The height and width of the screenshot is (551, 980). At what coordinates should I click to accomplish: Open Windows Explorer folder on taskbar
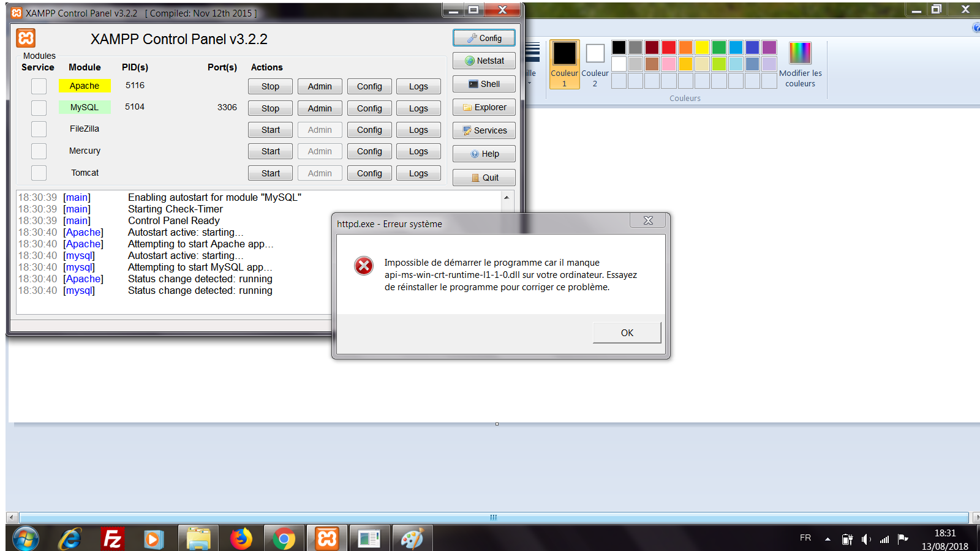click(198, 539)
